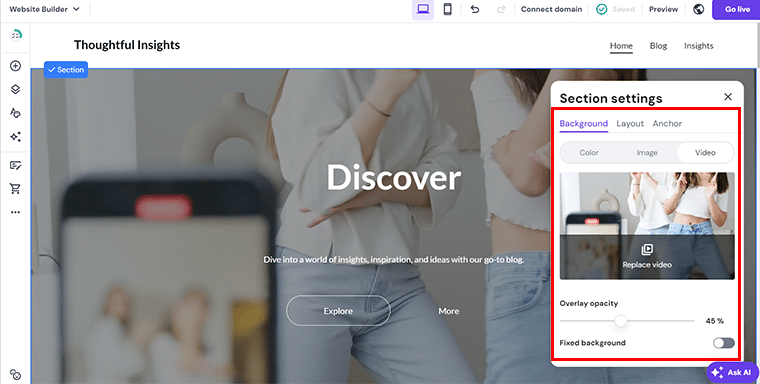Redo the last change
760x384 pixels.
pyautogui.click(x=501, y=9)
